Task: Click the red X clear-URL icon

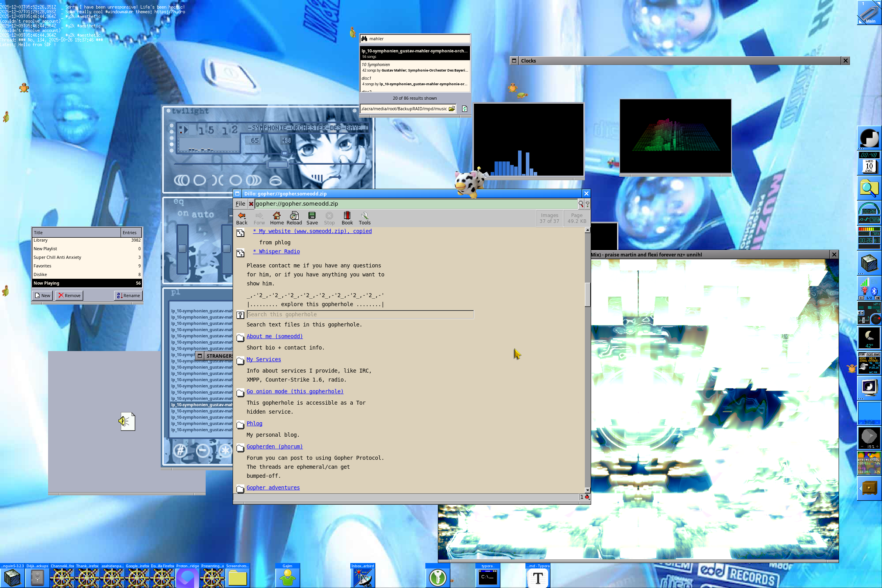Action: (x=251, y=204)
